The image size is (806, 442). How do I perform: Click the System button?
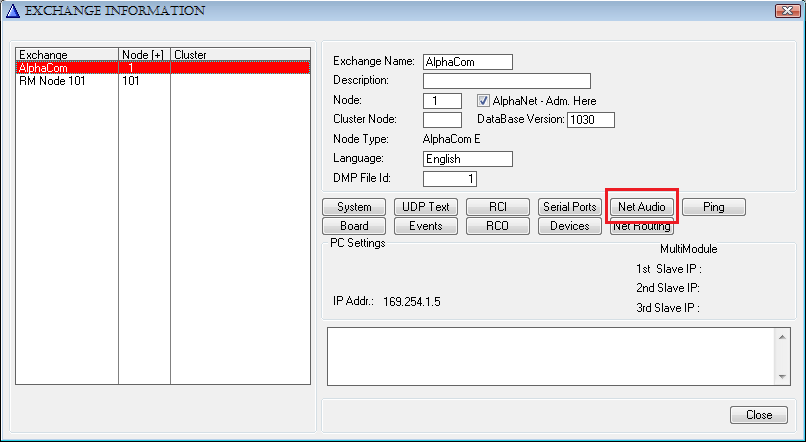354,207
